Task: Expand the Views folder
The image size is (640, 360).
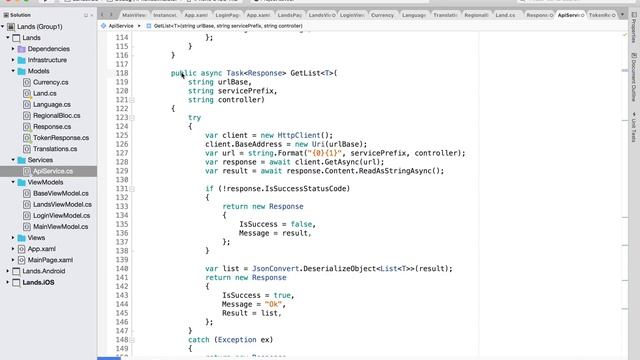Action: (13, 238)
